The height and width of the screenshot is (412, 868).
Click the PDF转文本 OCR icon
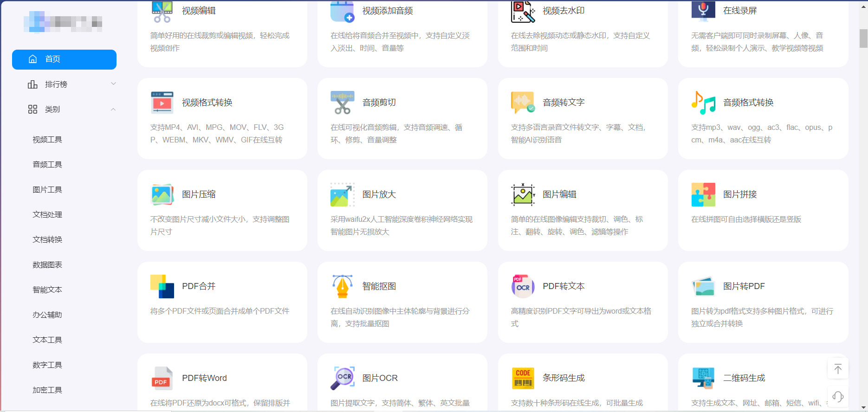point(523,286)
